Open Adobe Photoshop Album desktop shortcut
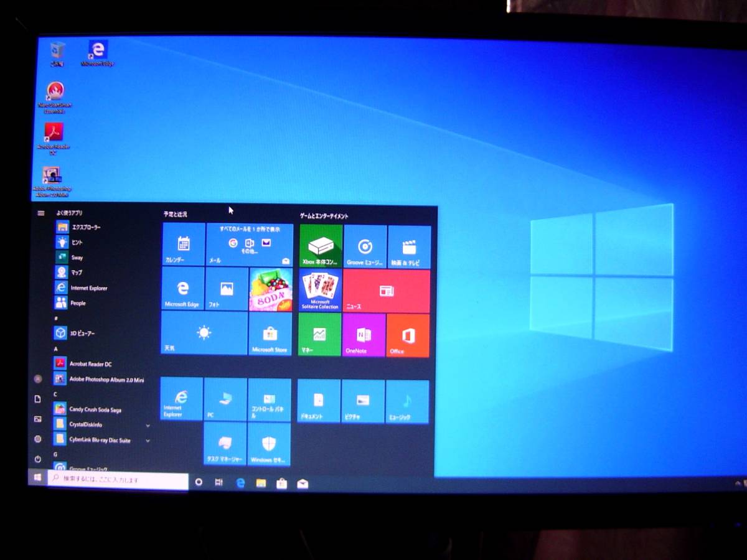Screen dimensions: 747x560 coord(52,182)
